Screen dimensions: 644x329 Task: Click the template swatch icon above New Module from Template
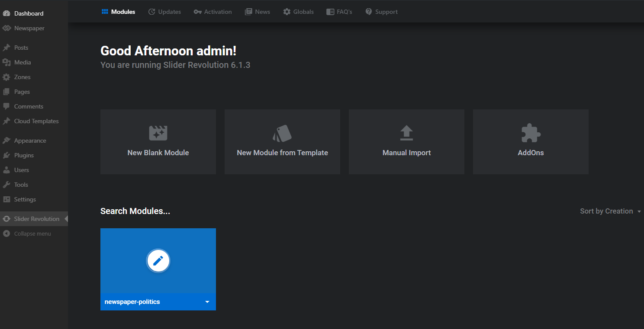coord(282,133)
